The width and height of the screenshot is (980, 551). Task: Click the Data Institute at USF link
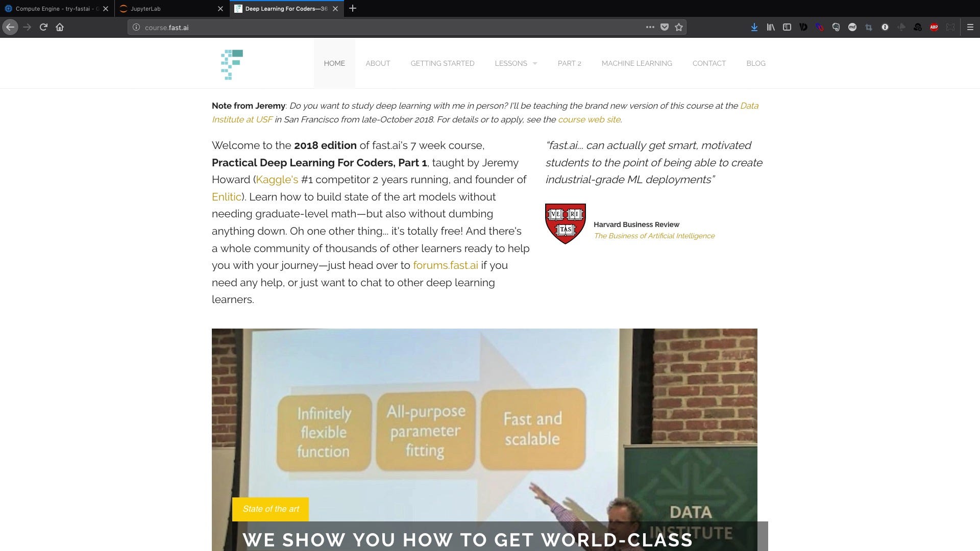click(x=484, y=112)
